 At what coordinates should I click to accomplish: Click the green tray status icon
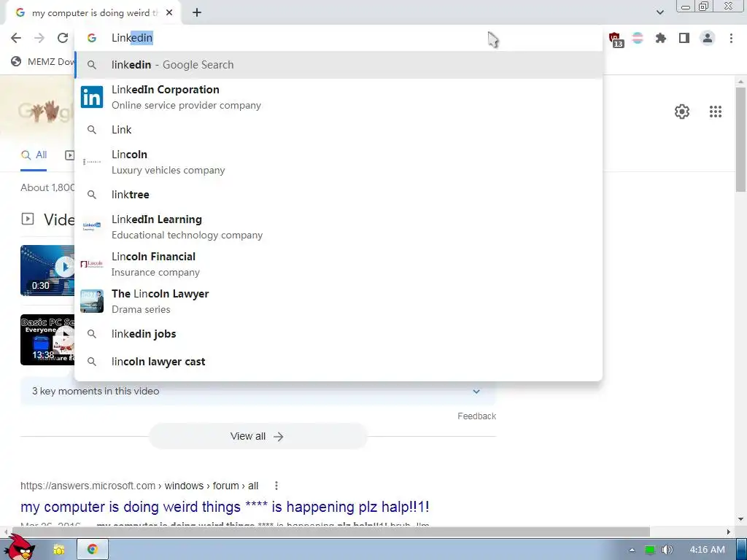coord(649,550)
